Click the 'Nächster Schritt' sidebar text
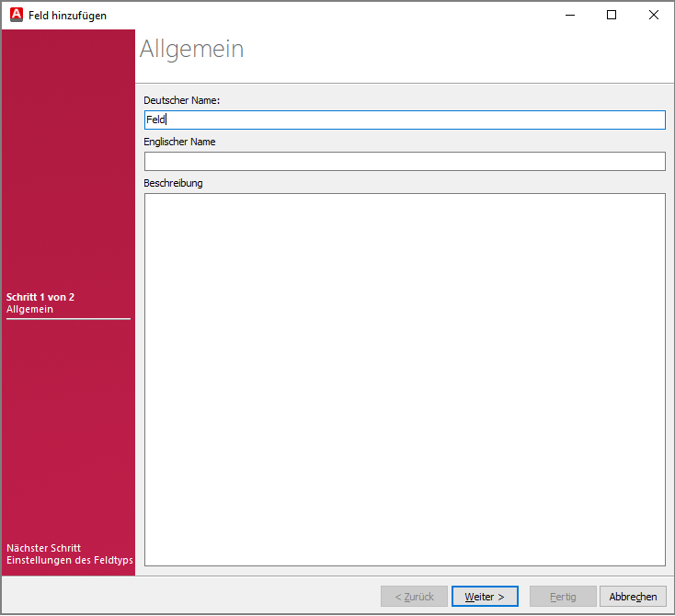This screenshot has width=675, height=616. (43, 548)
